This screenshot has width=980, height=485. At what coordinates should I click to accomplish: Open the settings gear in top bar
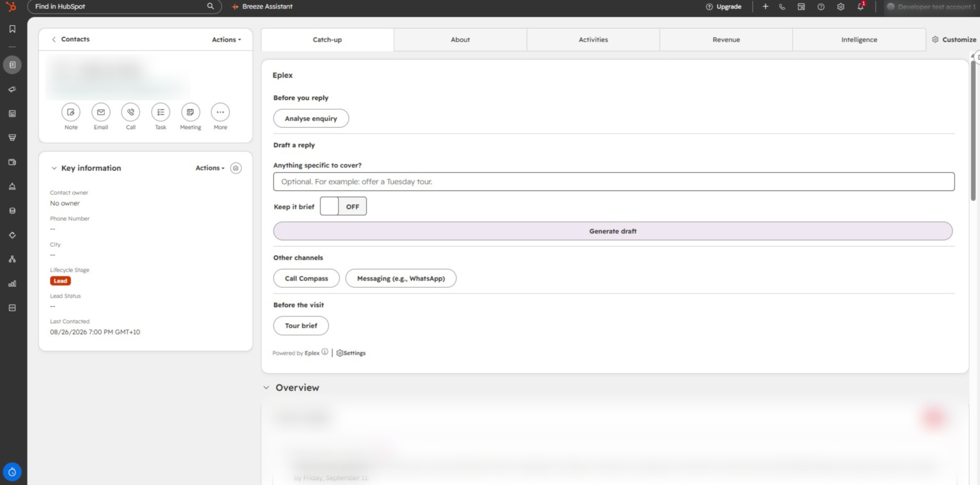(x=840, y=6)
